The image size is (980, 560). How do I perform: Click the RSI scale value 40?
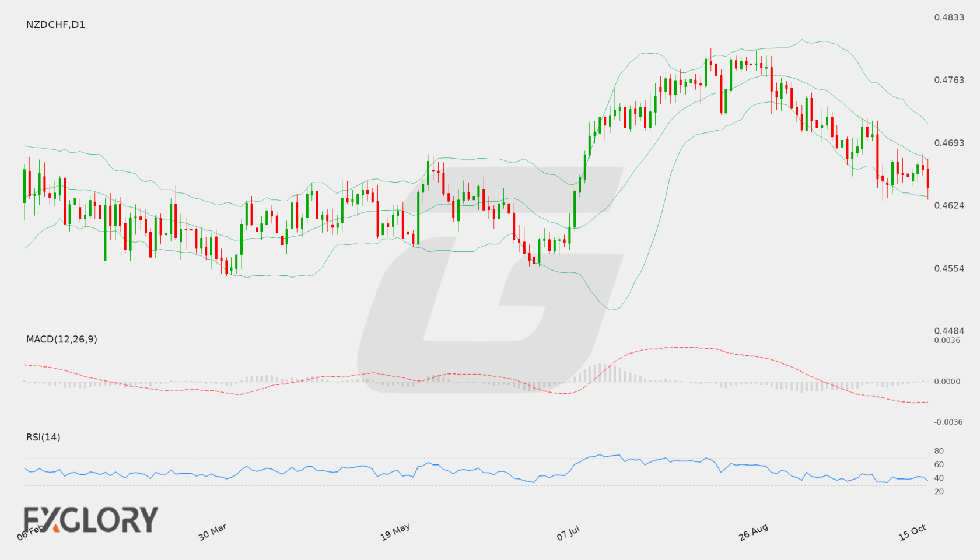[939, 478]
